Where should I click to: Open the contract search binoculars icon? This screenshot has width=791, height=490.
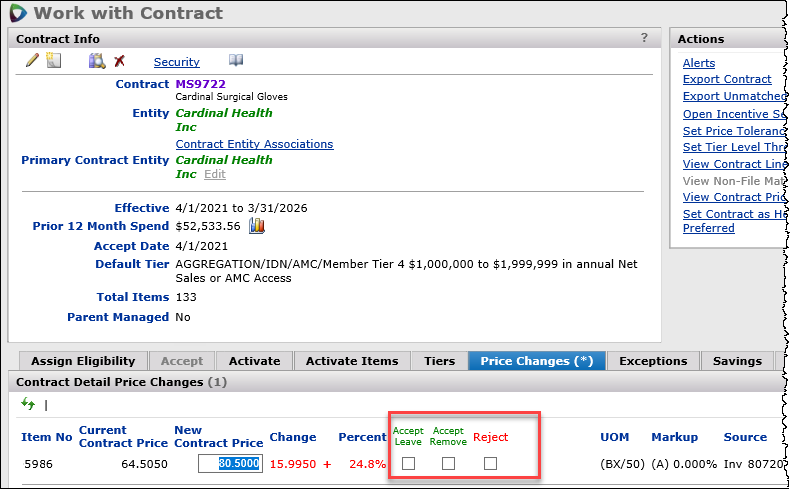click(x=97, y=61)
